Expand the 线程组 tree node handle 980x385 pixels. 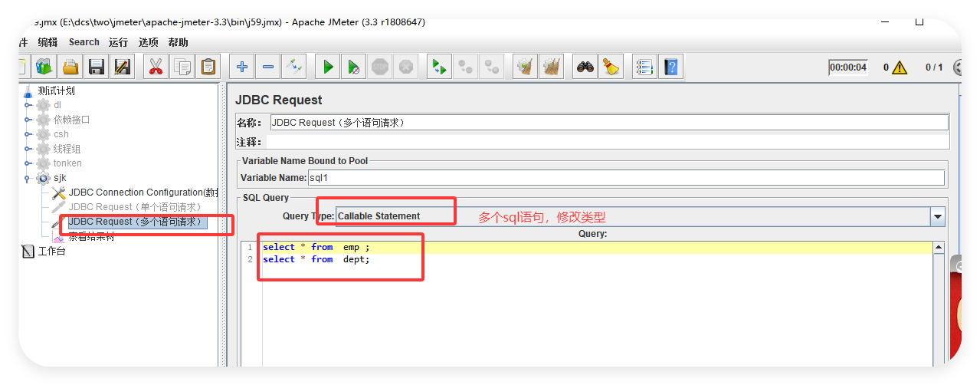28,149
